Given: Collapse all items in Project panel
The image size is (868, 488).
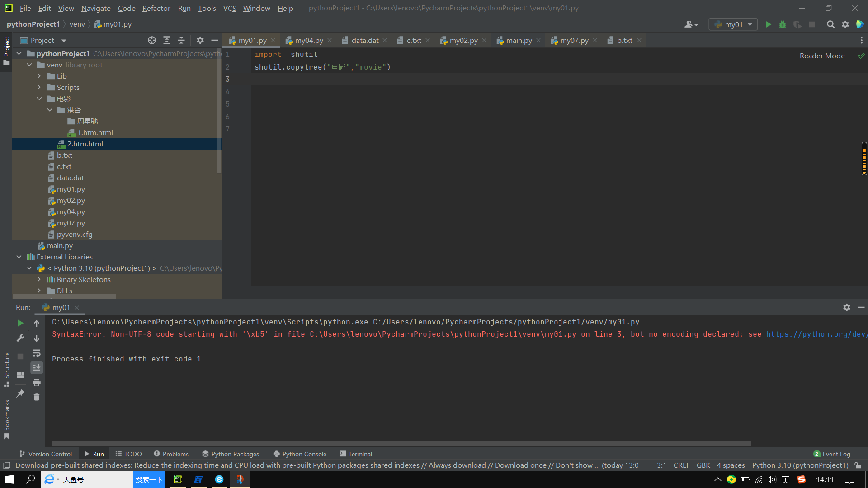Looking at the screenshot, I should 181,40.
